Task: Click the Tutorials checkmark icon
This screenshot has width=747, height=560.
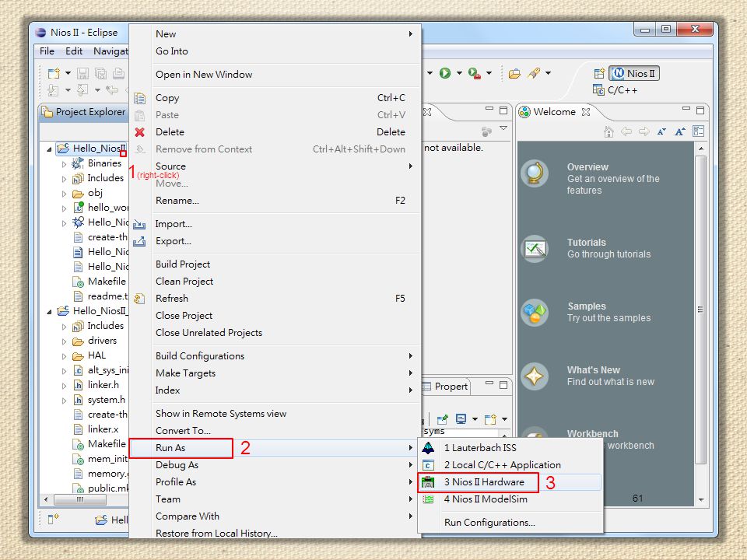Action: 535,249
